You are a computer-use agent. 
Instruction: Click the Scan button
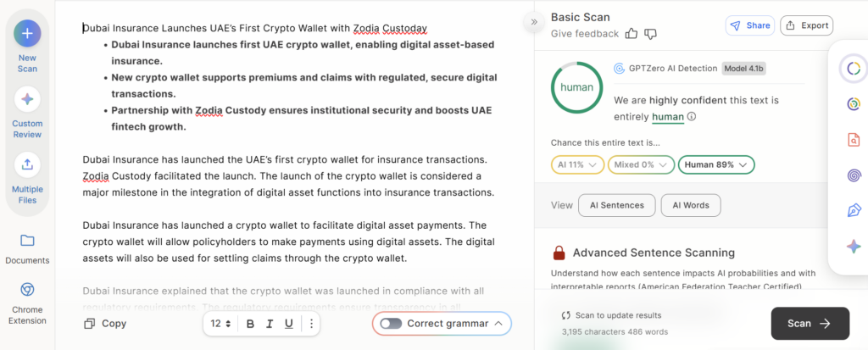click(810, 323)
